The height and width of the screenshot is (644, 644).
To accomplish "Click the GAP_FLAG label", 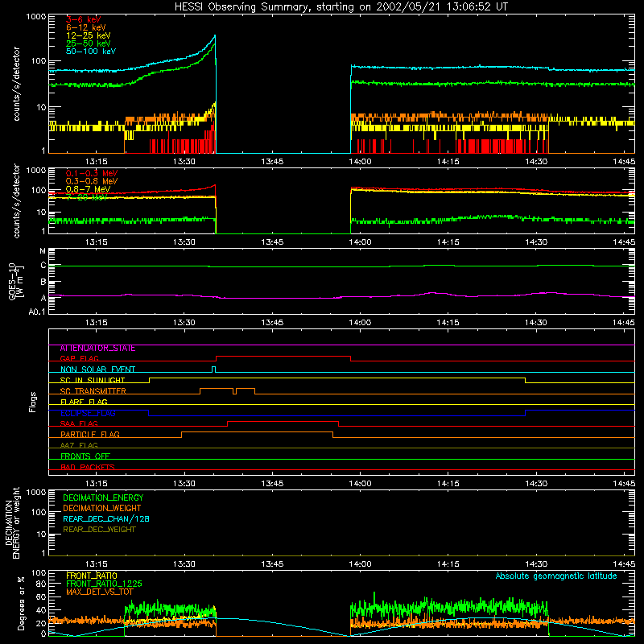I will pyautogui.click(x=79, y=359).
